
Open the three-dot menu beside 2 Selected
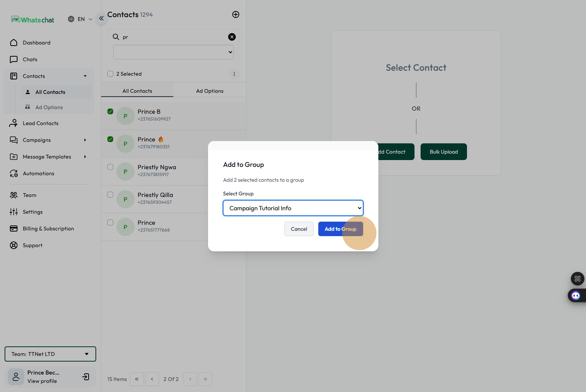click(x=234, y=74)
